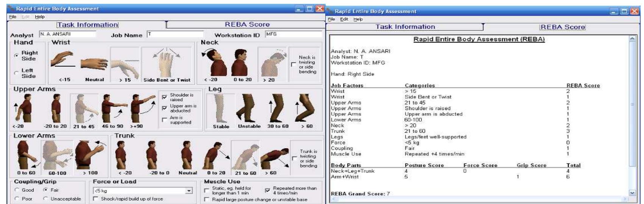Select Task Information tab in left window
The image size is (644, 204).
tap(87, 25)
